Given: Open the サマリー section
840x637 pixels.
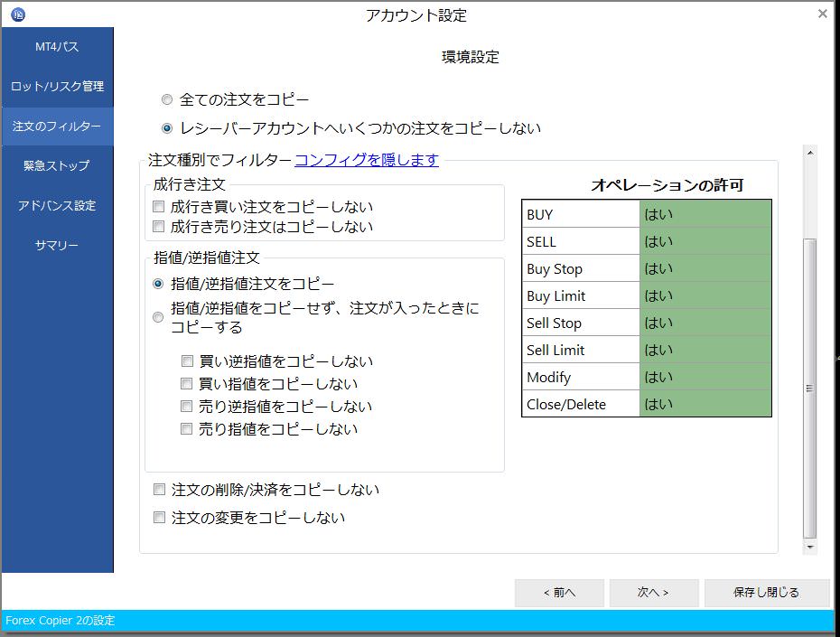Looking at the screenshot, I should (x=56, y=245).
